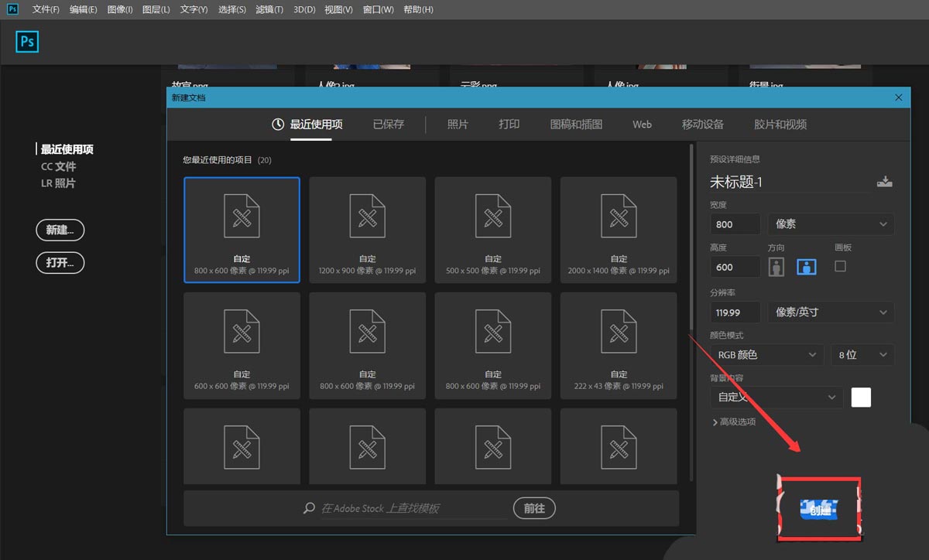Select CC 文件 in the sidebar
Image resolution: width=929 pixels, height=560 pixels.
click(58, 166)
